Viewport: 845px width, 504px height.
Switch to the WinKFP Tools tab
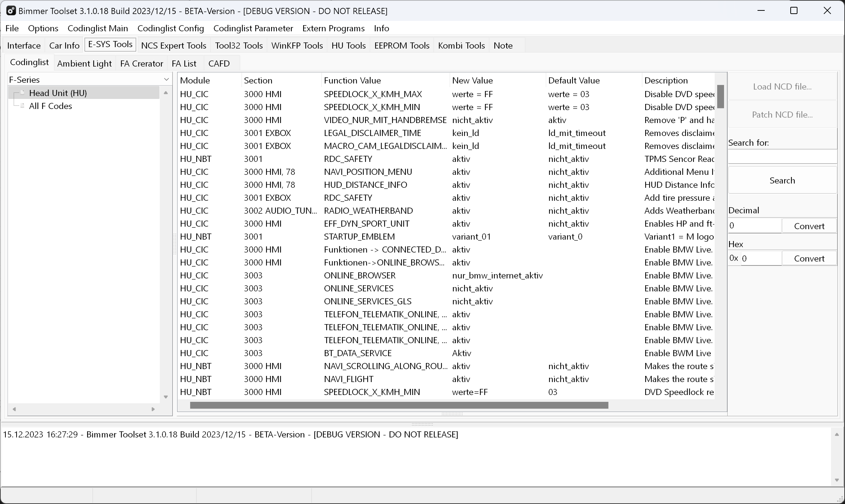click(x=297, y=45)
